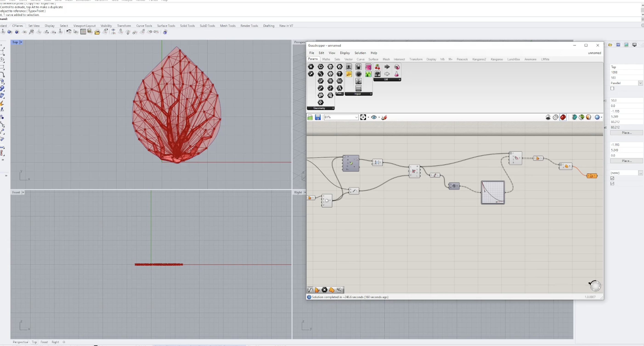Uncheck the last checkbox in properties panel
This screenshot has width=644, height=346.
(x=612, y=184)
